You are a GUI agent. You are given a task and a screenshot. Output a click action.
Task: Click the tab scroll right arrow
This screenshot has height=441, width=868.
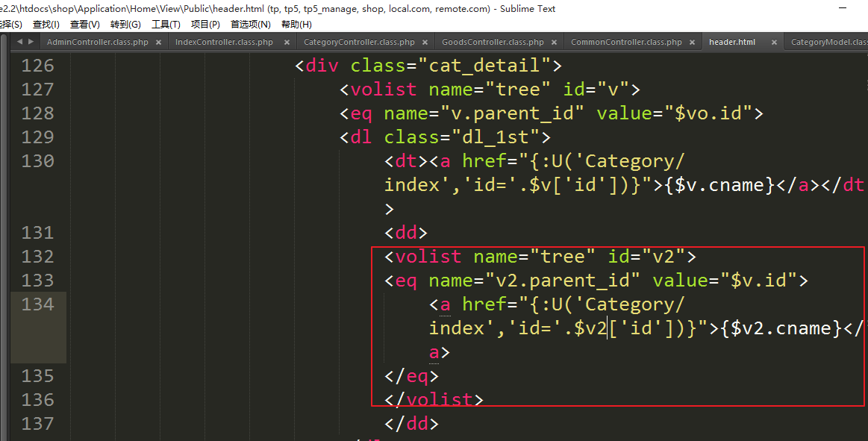click(31, 43)
